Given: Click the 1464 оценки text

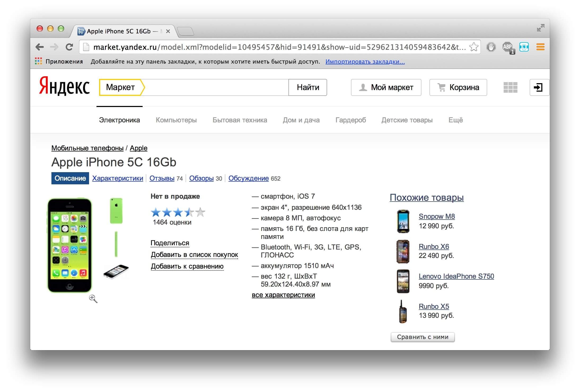Looking at the screenshot, I should click(172, 222).
